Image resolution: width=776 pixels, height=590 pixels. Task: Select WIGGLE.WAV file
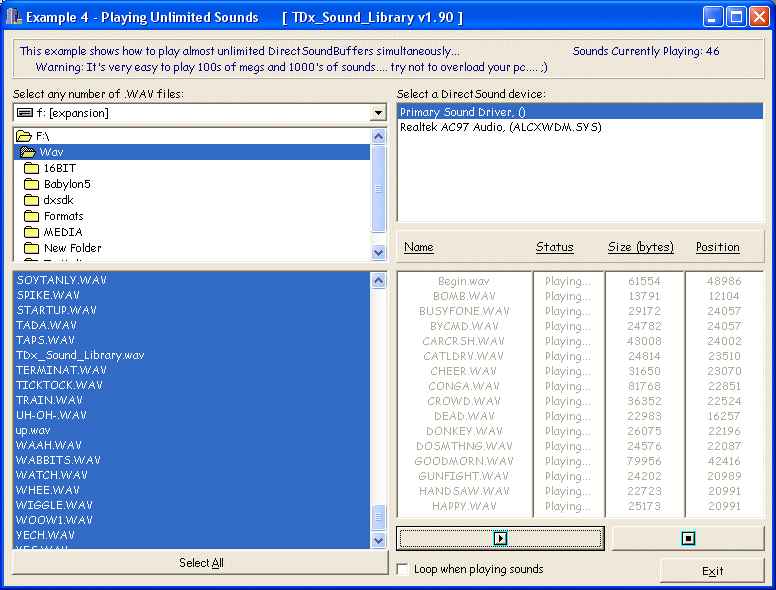192,505
